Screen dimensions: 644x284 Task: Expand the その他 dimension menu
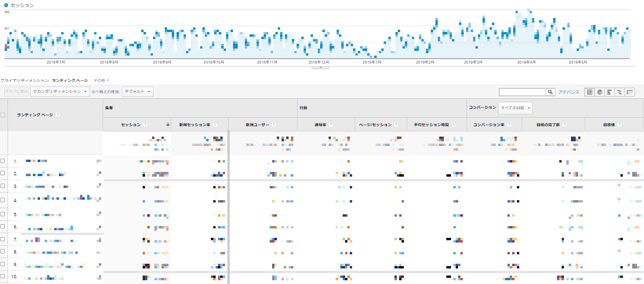point(101,81)
